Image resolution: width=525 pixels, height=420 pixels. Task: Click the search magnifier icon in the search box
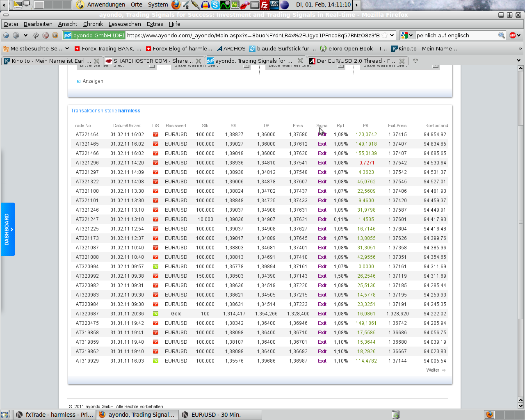(501, 35)
